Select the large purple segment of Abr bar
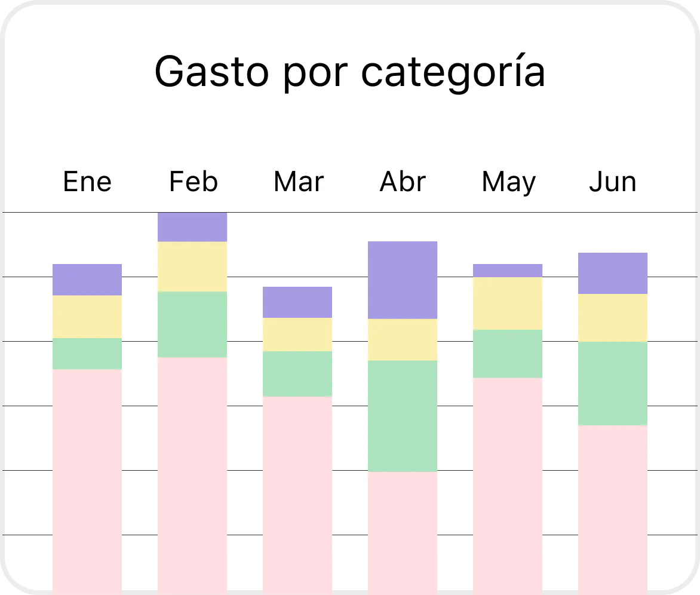700x595 pixels. (403, 280)
